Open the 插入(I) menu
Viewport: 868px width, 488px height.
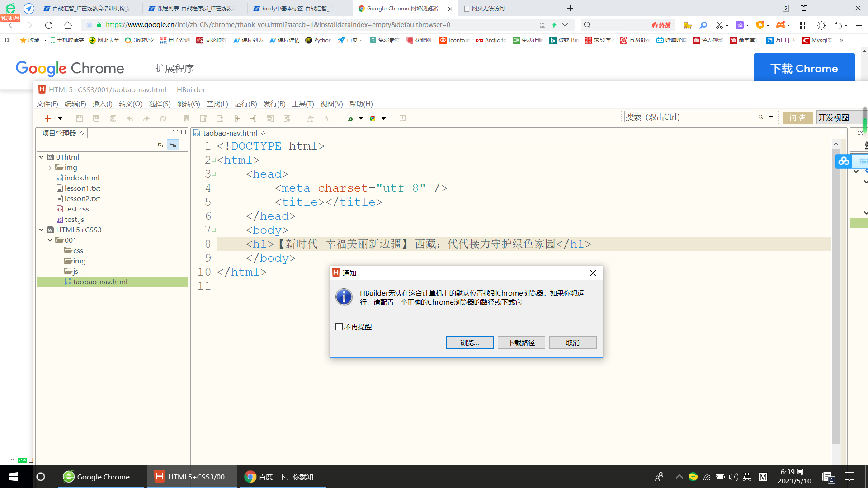coord(103,103)
